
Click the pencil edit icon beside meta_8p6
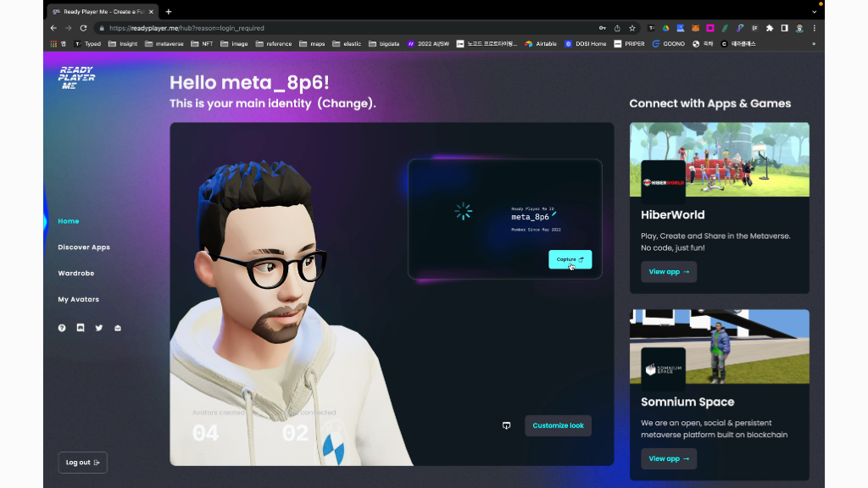coord(554,215)
